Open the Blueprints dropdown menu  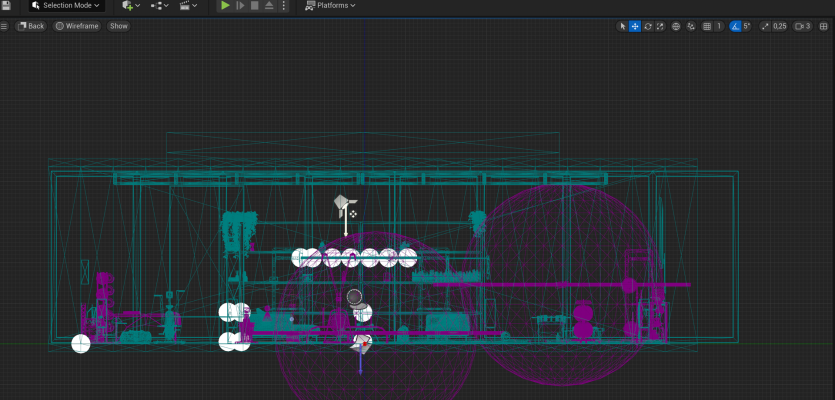coord(159,6)
